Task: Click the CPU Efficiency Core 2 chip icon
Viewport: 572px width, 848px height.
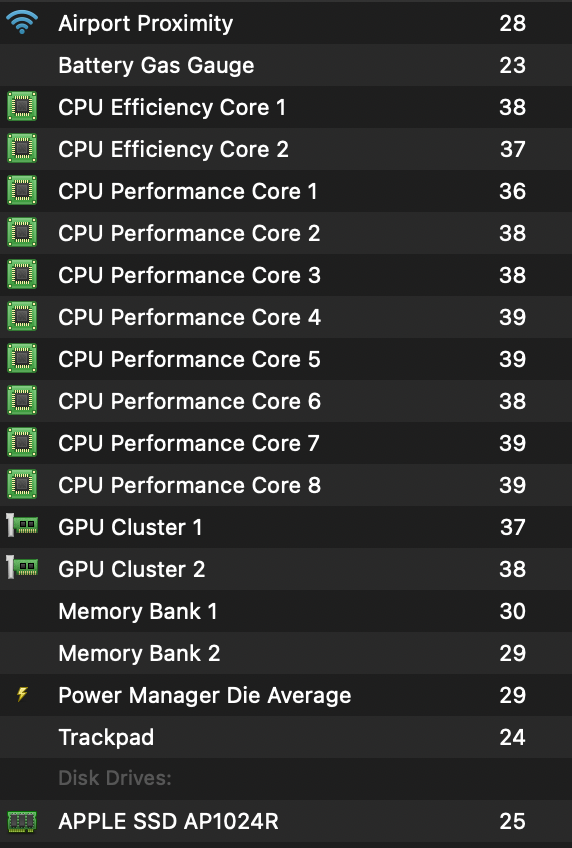Action: coord(22,149)
